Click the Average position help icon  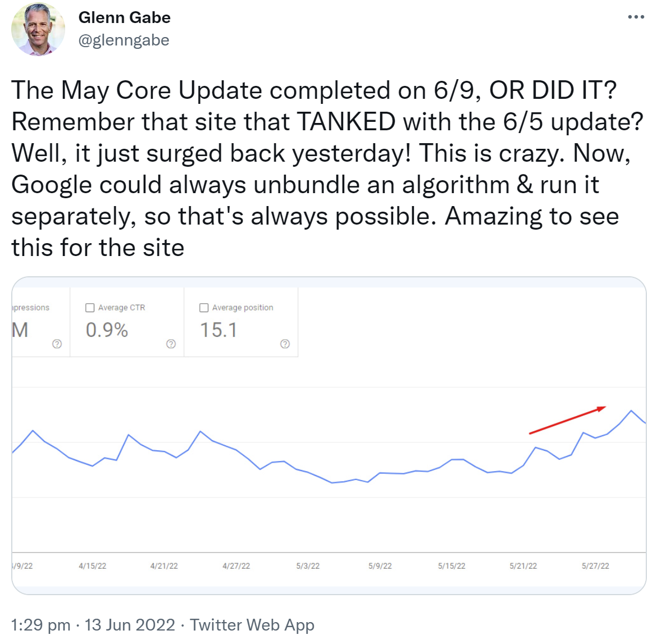point(285,344)
